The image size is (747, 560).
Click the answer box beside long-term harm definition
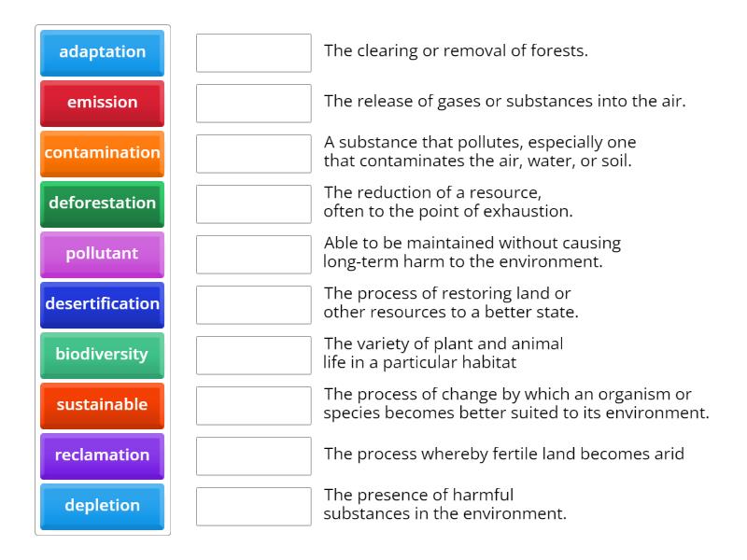pyautogui.click(x=253, y=254)
